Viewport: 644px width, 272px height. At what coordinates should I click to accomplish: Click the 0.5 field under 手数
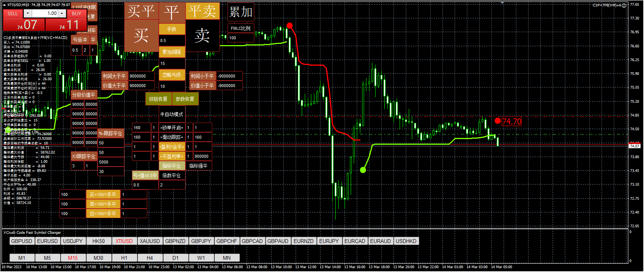click(x=172, y=40)
